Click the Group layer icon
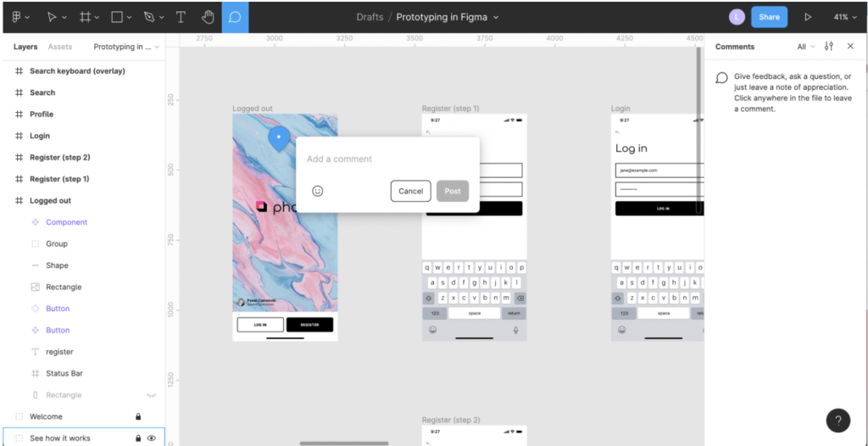Screen dimensions: 868x446 click(x=36, y=244)
